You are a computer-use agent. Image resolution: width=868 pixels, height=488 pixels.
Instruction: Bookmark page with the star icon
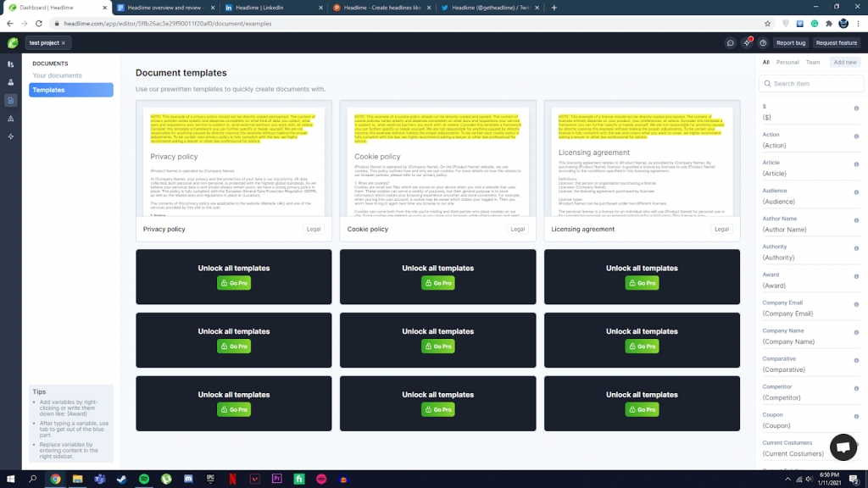767,24
